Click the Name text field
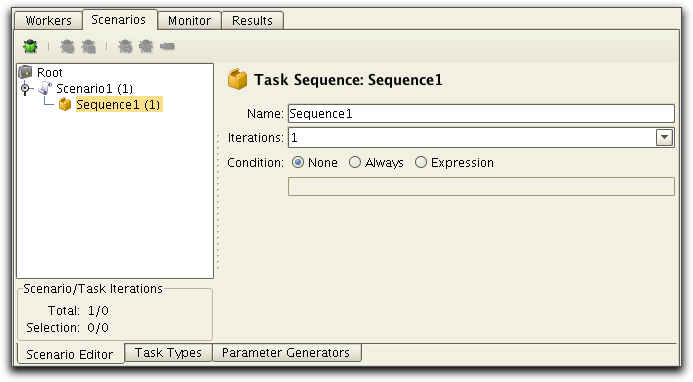The height and width of the screenshot is (382, 693). 481,114
